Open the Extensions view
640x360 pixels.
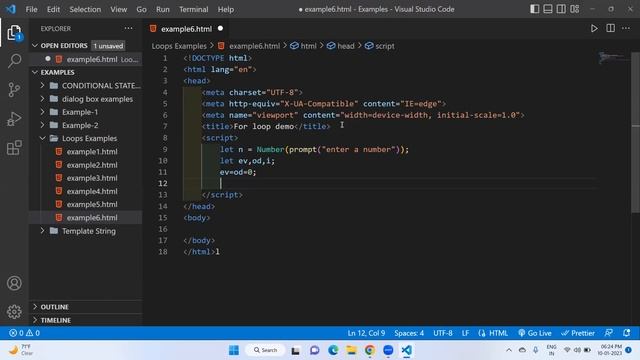14,148
